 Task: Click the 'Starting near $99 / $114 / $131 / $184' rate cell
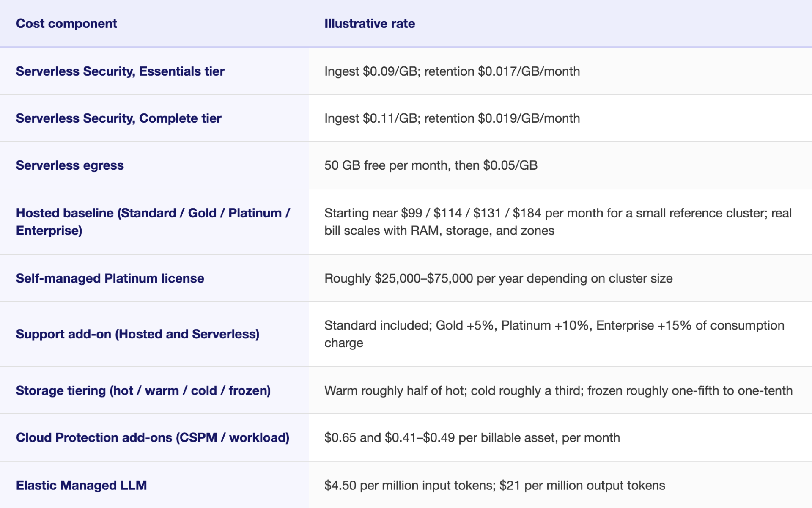click(x=558, y=222)
